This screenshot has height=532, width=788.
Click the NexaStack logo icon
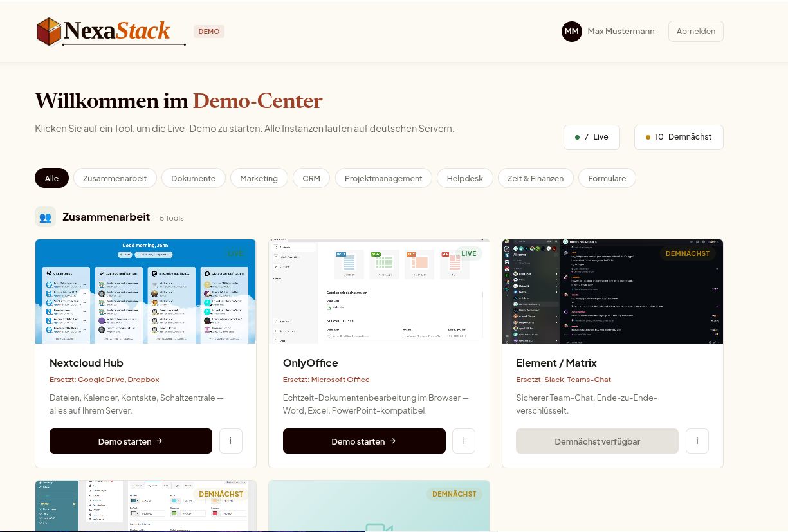48,31
